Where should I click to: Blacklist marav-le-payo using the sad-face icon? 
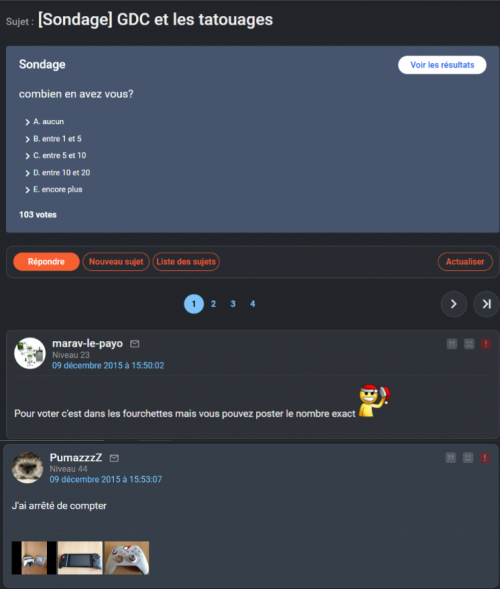[x=469, y=344]
